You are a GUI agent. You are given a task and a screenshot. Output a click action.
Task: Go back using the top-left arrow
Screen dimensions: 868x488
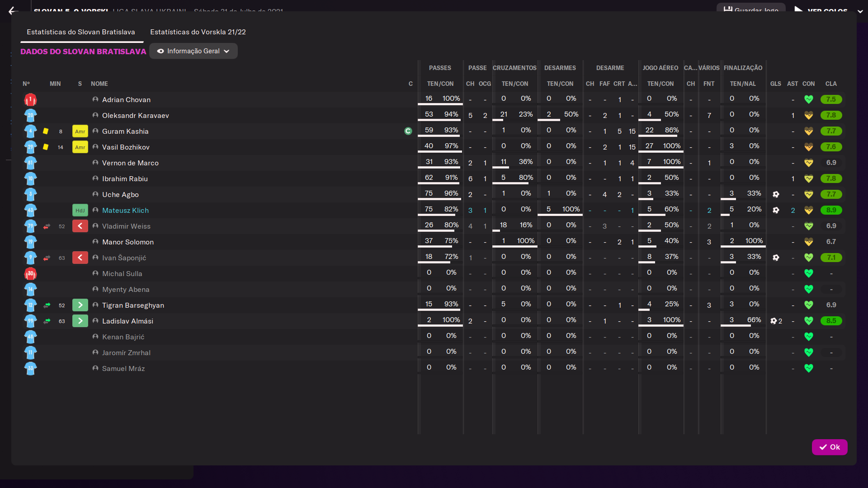(13, 11)
